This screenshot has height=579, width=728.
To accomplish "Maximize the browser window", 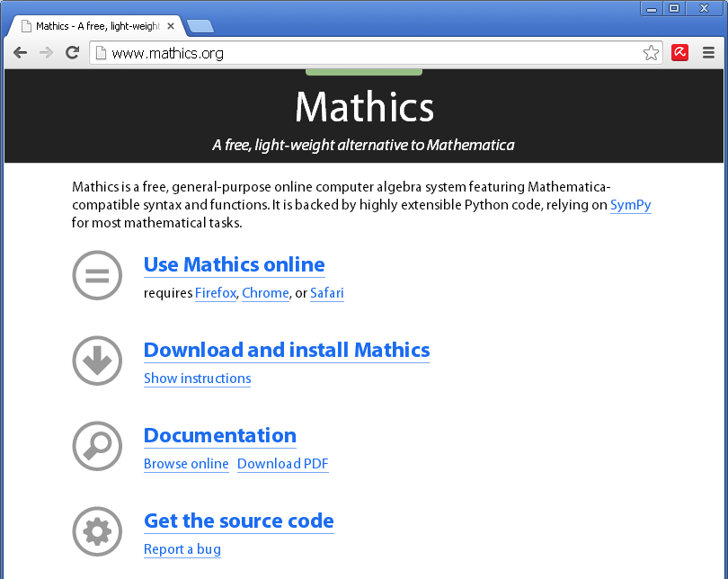I will pos(674,8).
